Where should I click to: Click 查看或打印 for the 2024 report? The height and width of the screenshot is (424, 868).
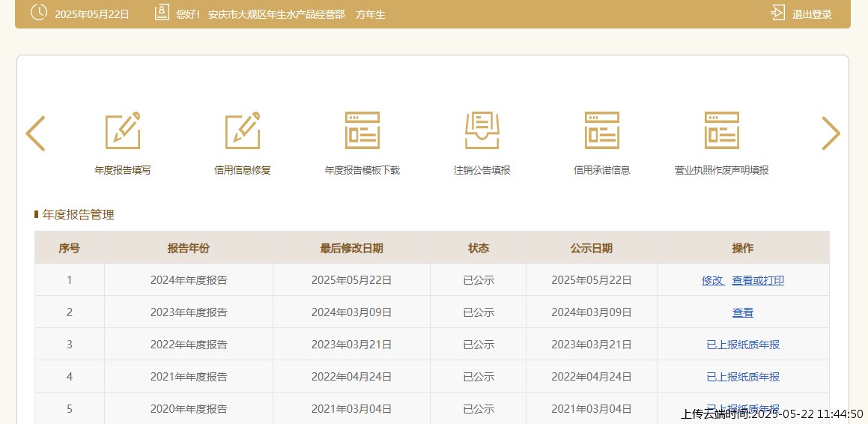tap(758, 280)
